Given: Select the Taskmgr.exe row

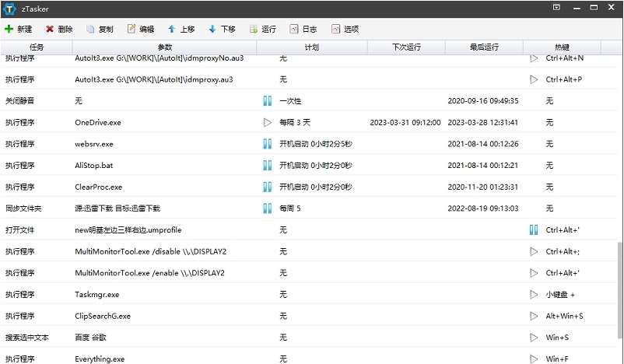Looking at the screenshot, I should tap(309, 294).
